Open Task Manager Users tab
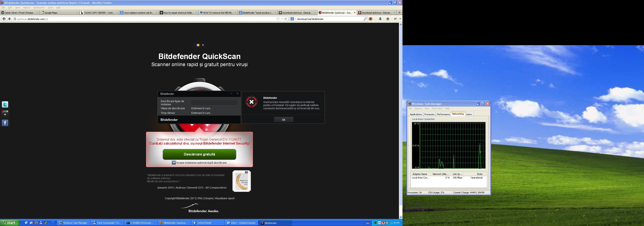Viewport: 644px width, 226px height. [x=469, y=114]
